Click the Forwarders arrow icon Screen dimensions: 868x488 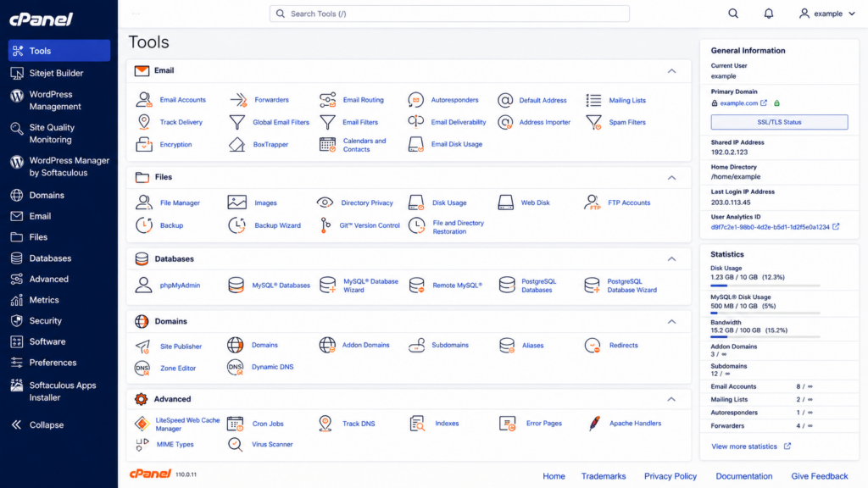tap(238, 100)
